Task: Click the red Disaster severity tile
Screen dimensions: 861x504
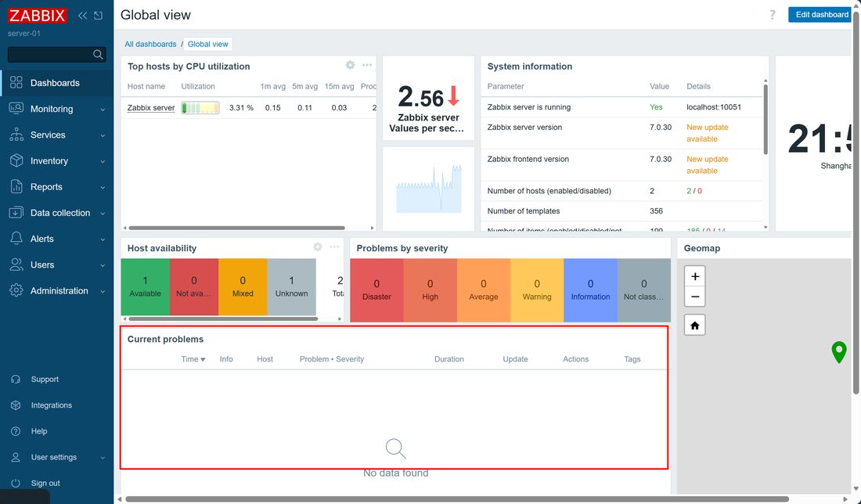Action: tap(376, 290)
